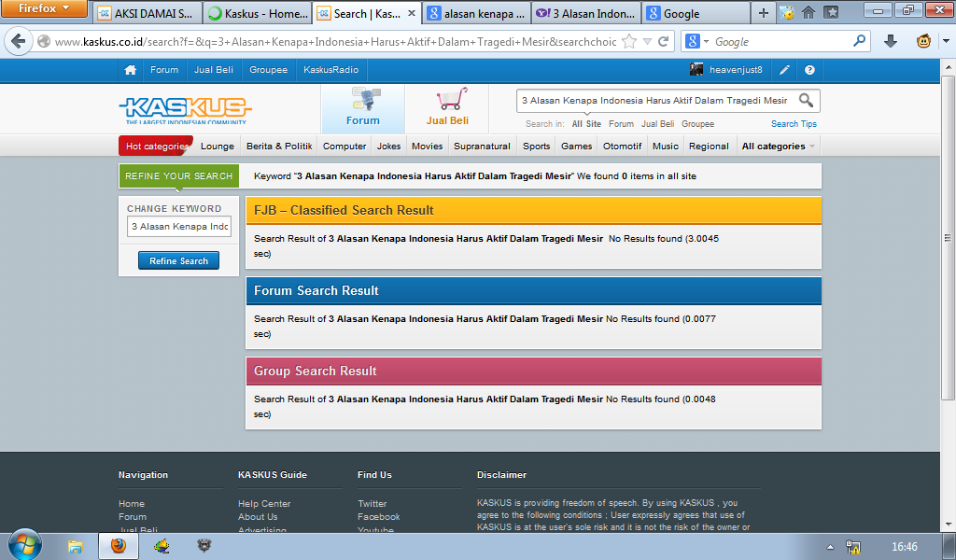Open the Search Tips link
Screen dimensions: 956x560
[x=794, y=124]
